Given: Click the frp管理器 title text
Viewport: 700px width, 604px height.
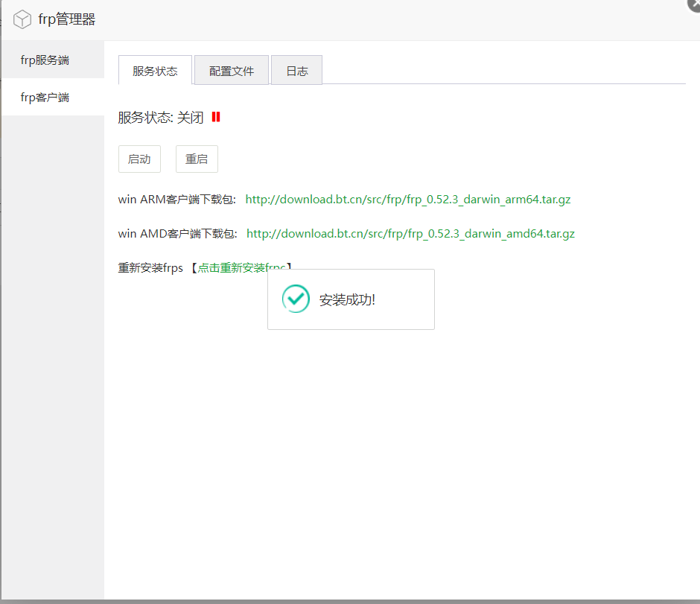Looking at the screenshot, I should 67,20.
